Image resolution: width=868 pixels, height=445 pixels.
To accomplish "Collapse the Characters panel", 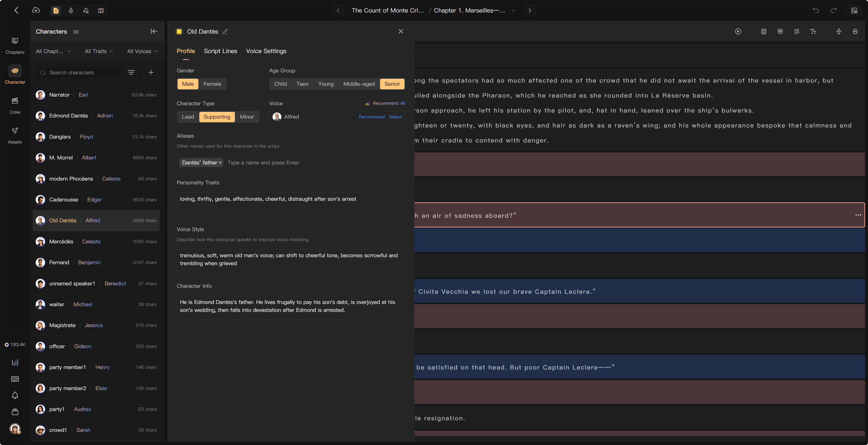I will (x=154, y=31).
